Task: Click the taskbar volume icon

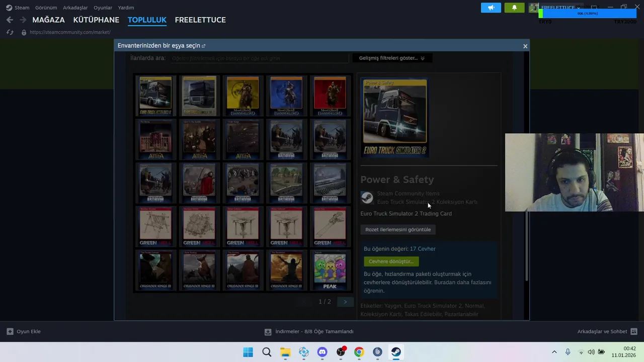Action: tap(591, 352)
